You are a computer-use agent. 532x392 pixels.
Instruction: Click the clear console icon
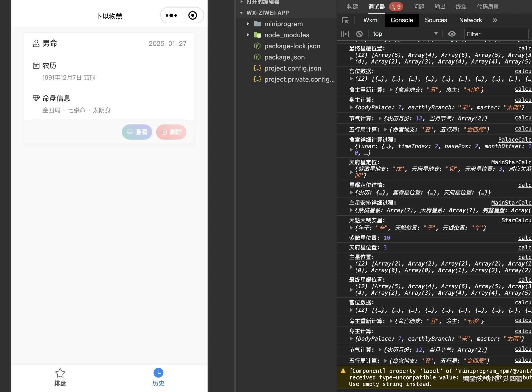pyautogui.click(x=359, y=34)
